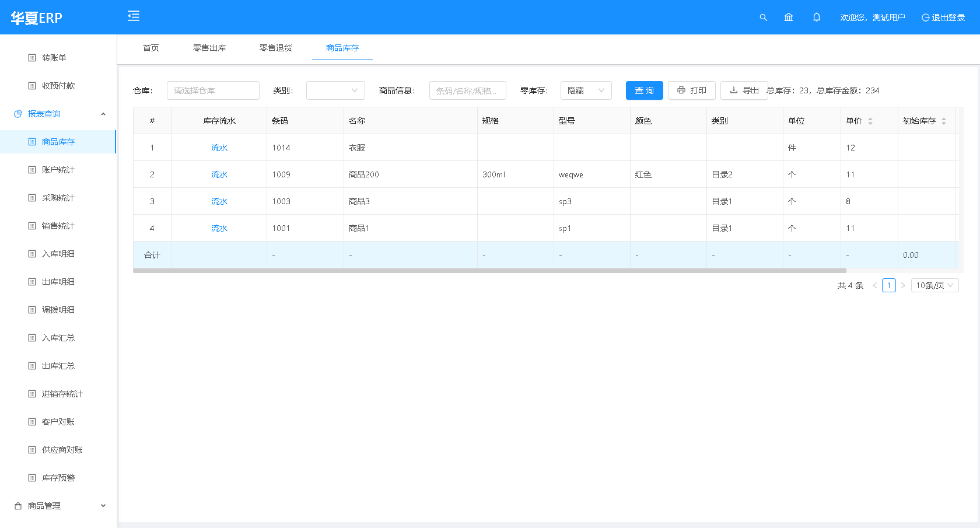Viewport: 980px width, 528px height.
Task: Click the 欢迎您，测试用户 text
Action: point(873,18)
